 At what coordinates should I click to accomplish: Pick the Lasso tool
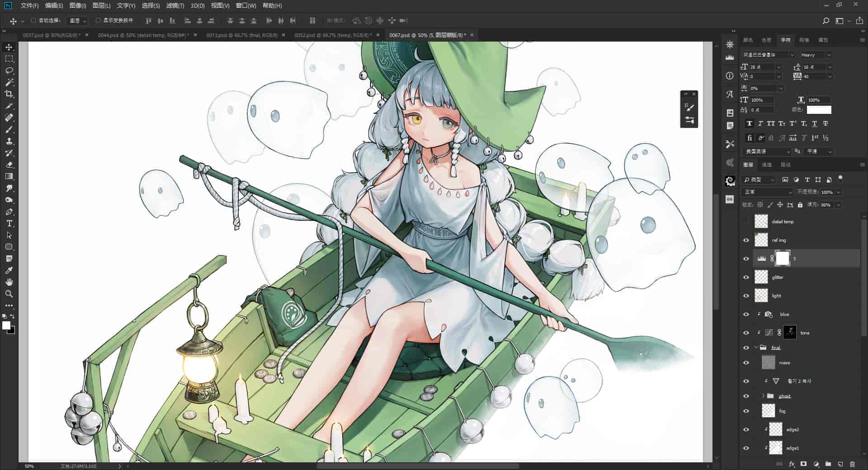tap(9, 70)
